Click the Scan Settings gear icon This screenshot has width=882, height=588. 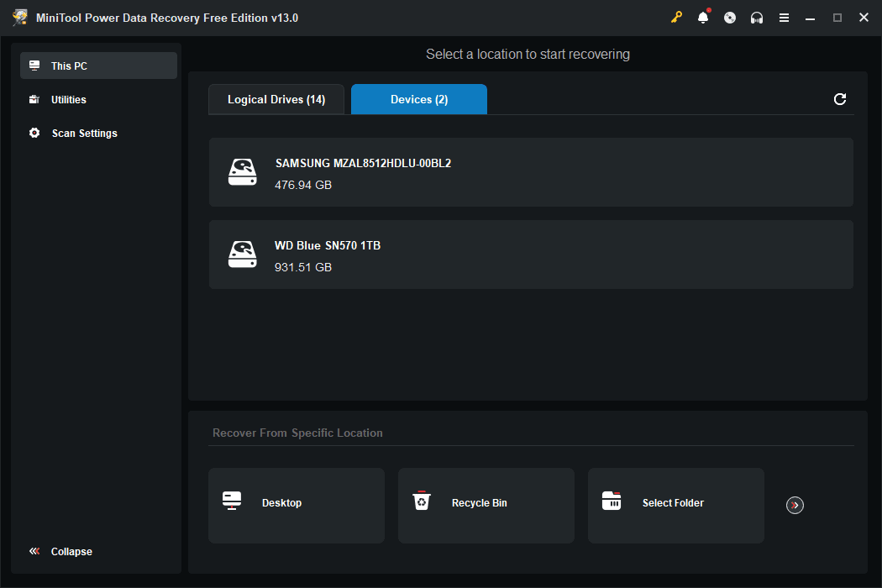point(34,133)
